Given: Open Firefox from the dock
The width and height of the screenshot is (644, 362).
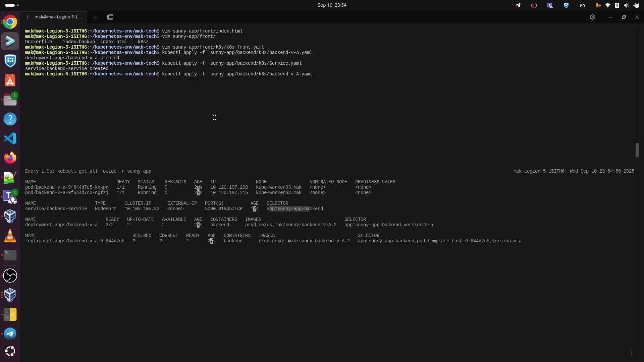Looking at the screenshot, I should [x=10, y=158].
